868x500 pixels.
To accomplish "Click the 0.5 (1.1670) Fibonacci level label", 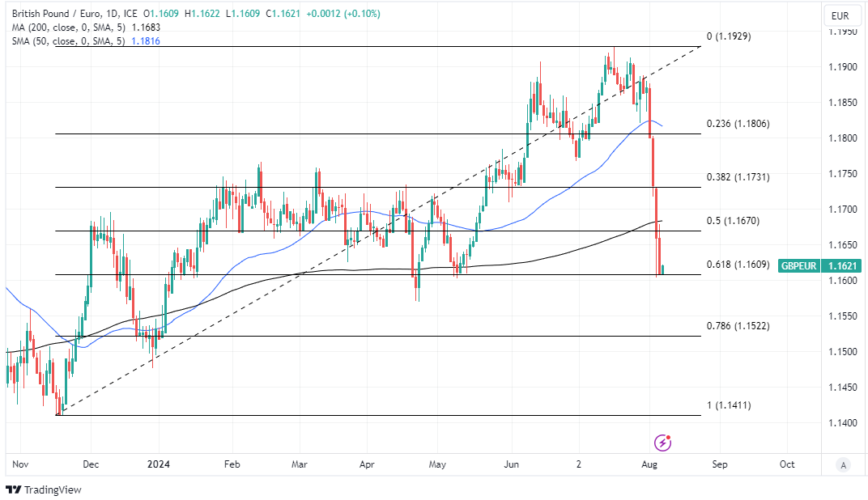I will 732,220.
